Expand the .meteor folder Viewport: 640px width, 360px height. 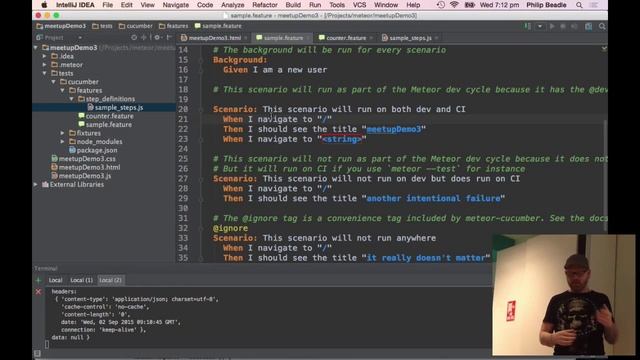[45, 65]
